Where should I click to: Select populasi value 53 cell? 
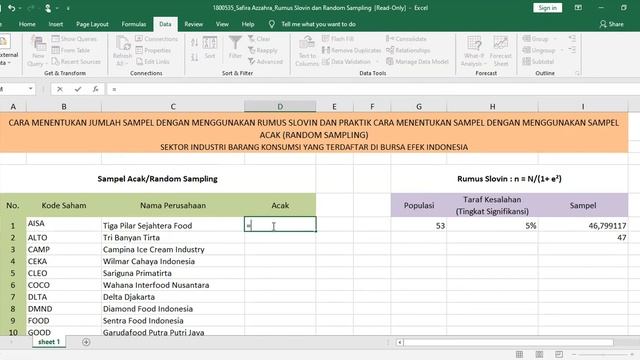tap(419, 225)
